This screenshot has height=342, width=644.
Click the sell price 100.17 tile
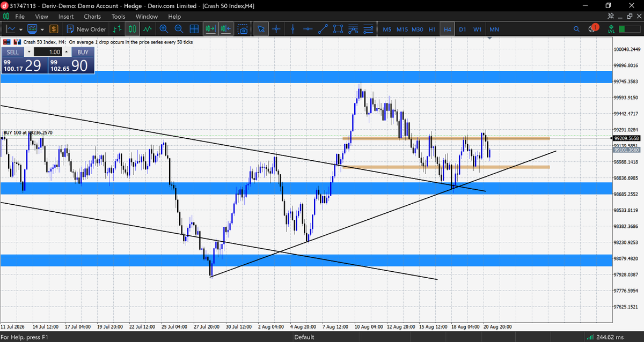tap(24, 65)
